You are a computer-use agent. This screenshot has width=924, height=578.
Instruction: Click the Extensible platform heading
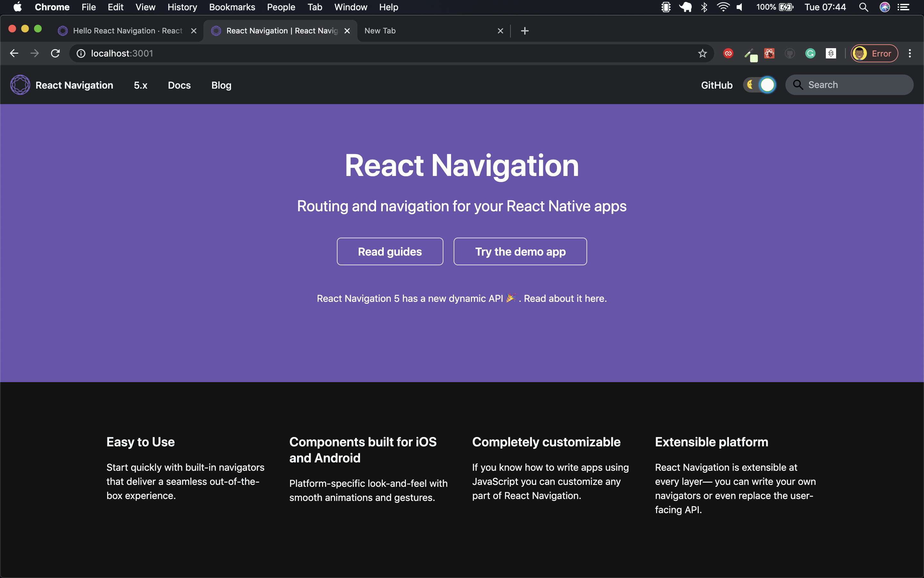pyautogui.click(x=711, y=442)
